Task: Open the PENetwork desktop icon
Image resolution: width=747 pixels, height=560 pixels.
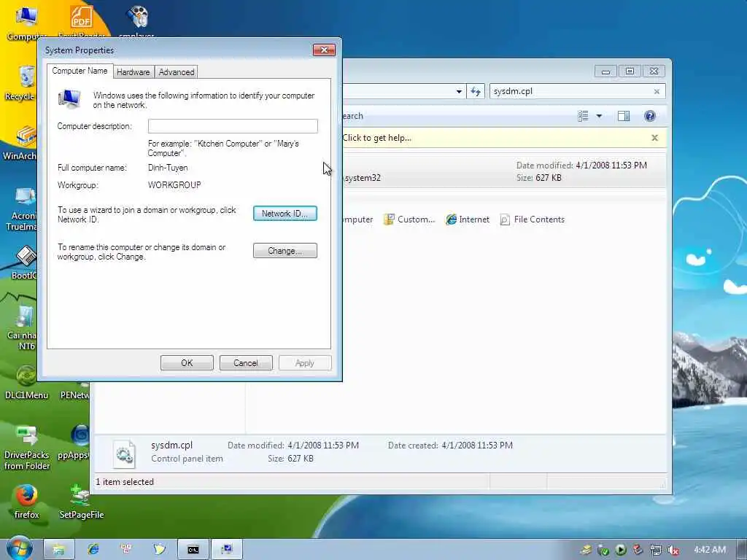Action: coord(75,391)
